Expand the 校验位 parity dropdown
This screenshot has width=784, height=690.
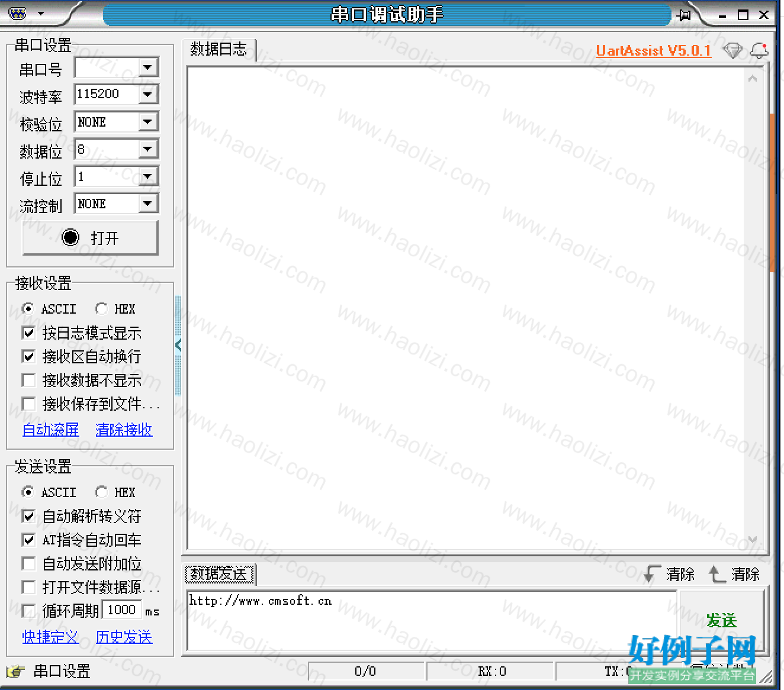(148, 122)
